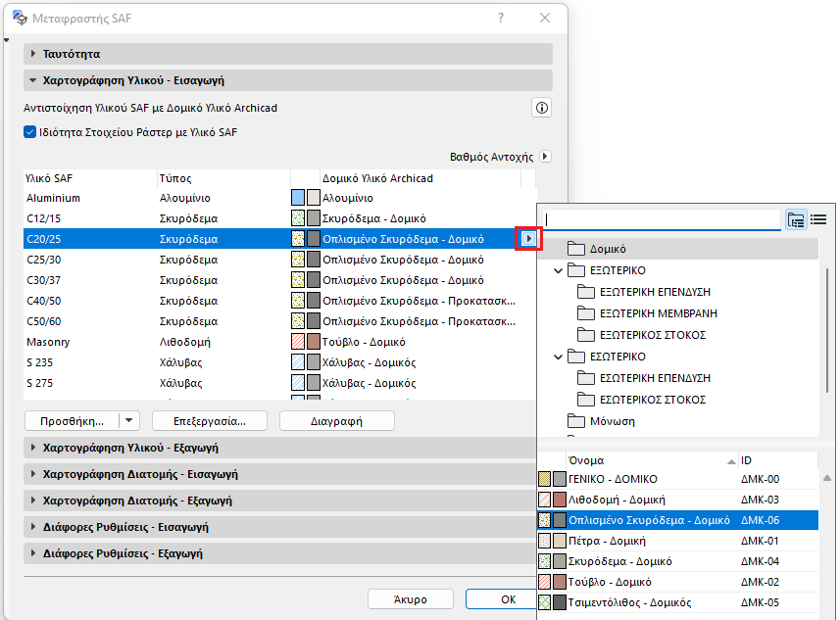Image resolution: width=840 pixels, height=620 pixels.
Task: Switch popup to flat list view
Action: (x=818, y=219)
